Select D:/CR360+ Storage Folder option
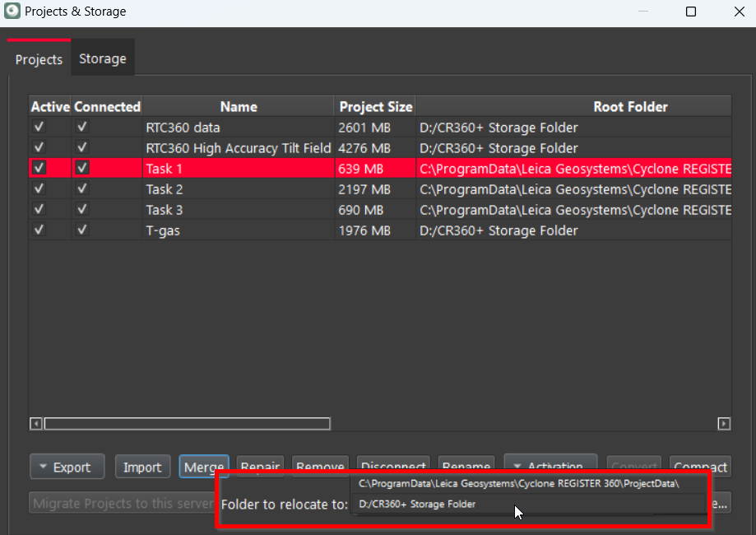 tap(417, 504)
